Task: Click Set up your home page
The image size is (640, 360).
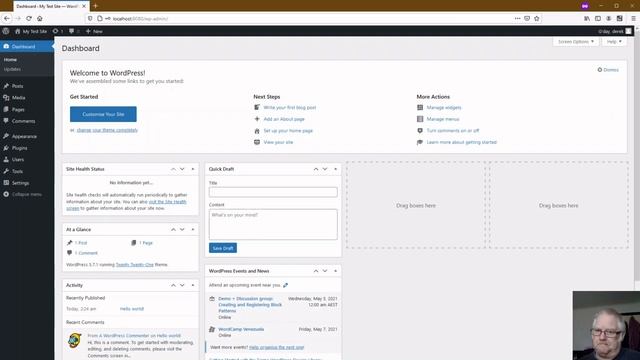Action: tap(288, 131)
